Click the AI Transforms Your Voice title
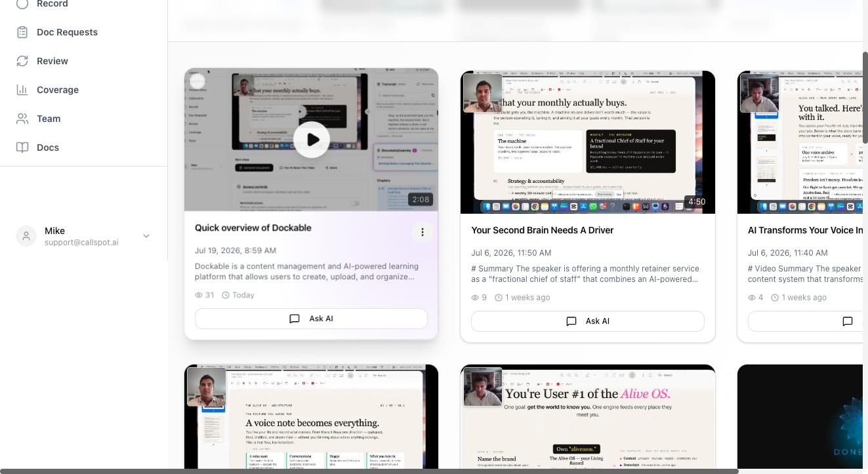Screen dimensions: 868x474 tap(805, 230)
